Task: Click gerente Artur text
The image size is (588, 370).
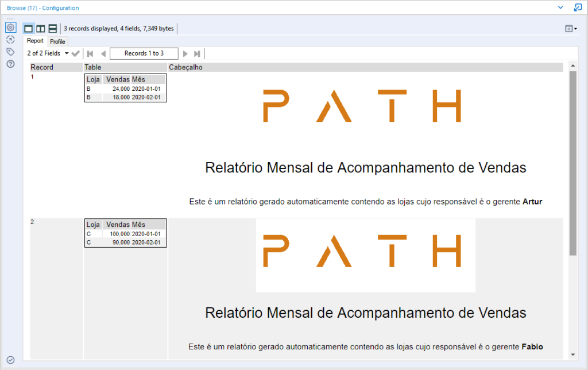Action: pyautogui.click(x=517, y=202)
